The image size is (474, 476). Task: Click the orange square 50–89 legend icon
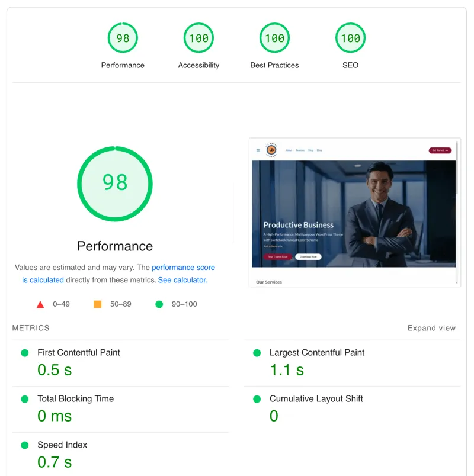tap(97, 304)
